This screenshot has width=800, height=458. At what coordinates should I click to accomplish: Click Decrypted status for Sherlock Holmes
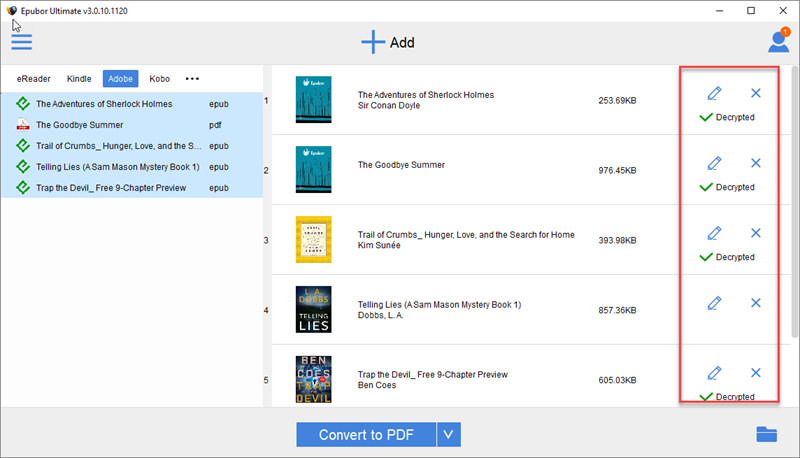pyautogui.click(x=727, y=117)
